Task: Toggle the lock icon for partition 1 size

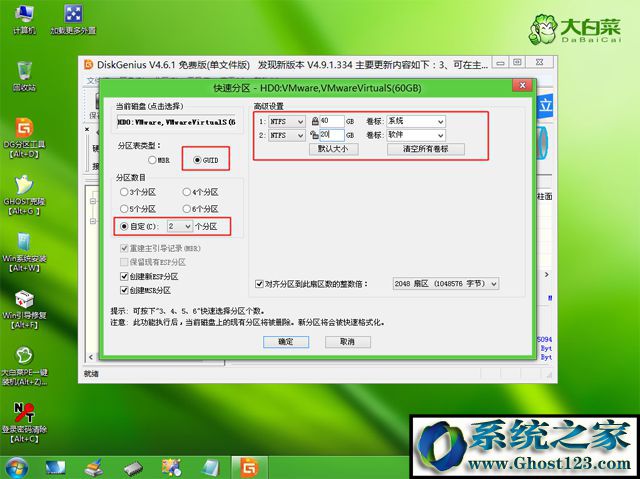Action: coord(315,121)
